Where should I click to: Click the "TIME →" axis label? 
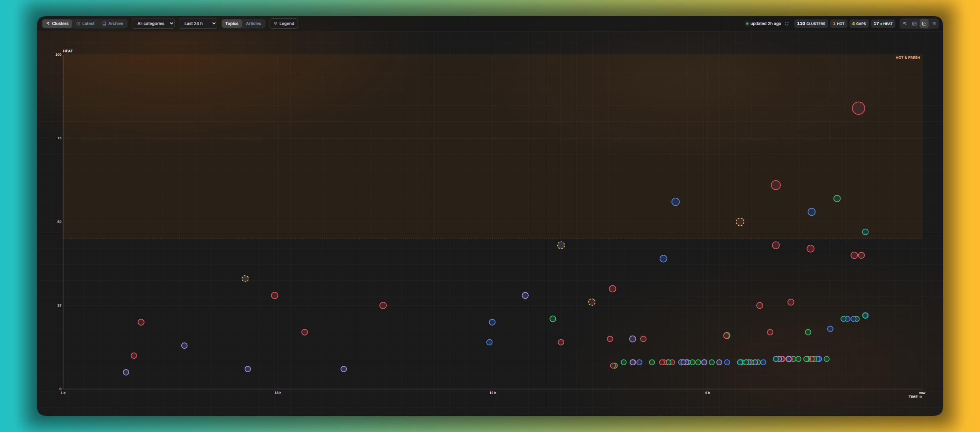pos(915,397)
